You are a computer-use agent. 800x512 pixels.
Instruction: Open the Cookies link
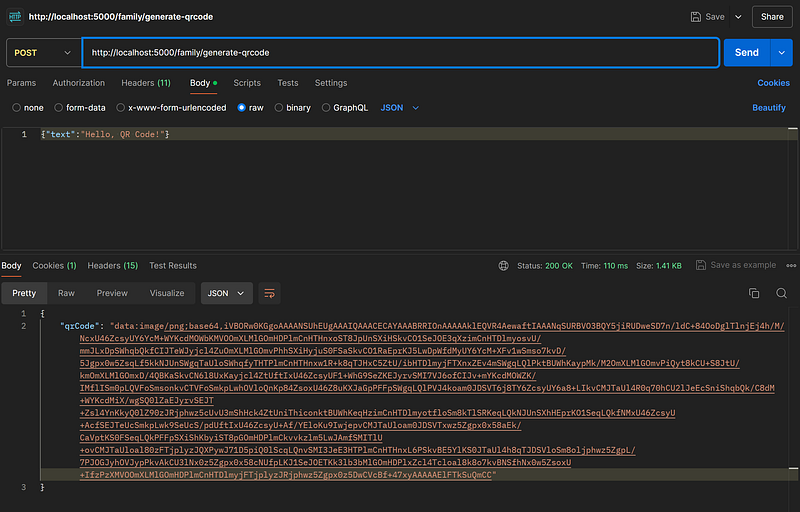coord(773,83)
